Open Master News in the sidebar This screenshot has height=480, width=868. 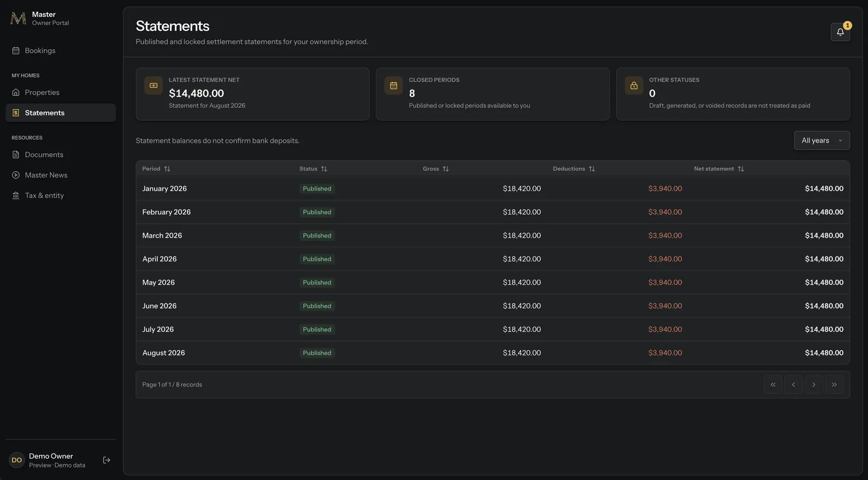(61, 175)
